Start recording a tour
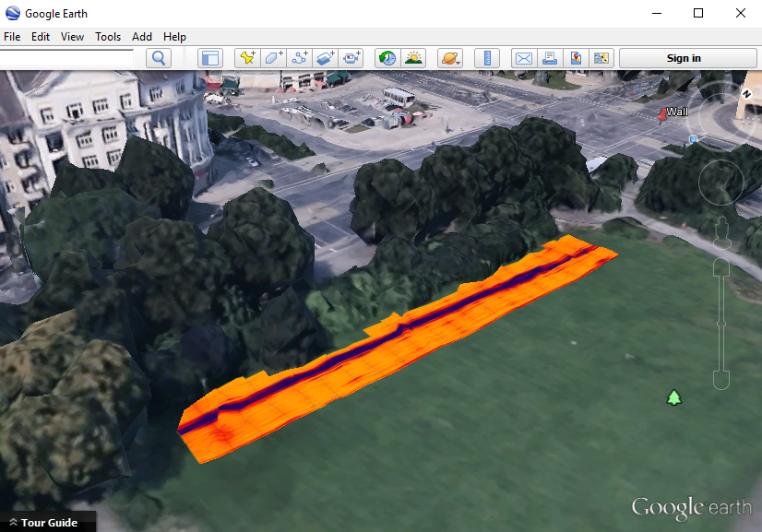The image size is (762, 532). 351,57
